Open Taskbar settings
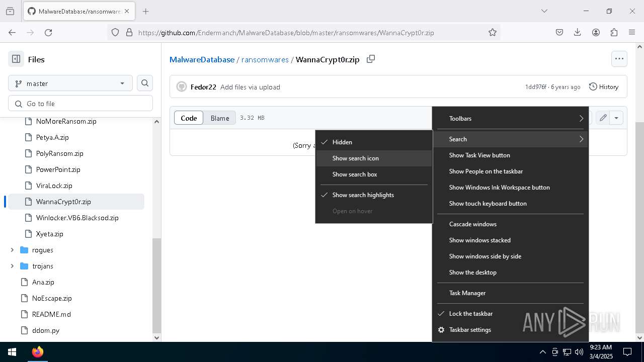The image size is (644, 362). point(510,330)
